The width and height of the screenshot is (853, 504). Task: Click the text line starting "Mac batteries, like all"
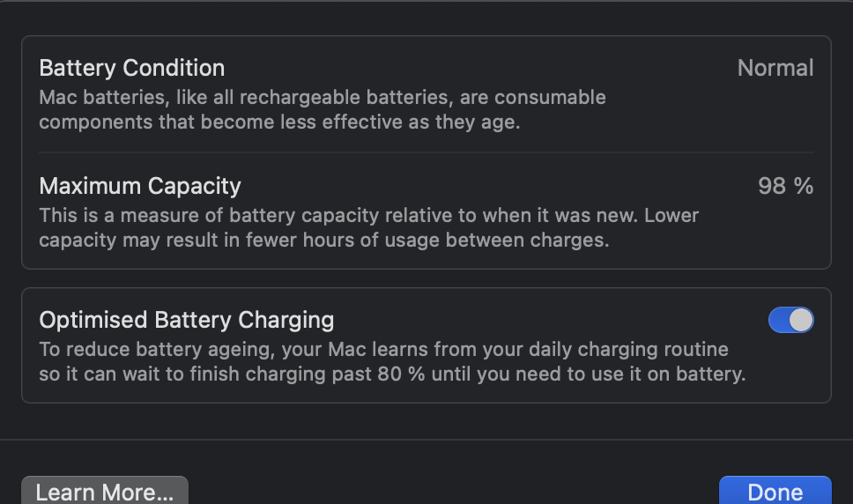tap(323, 97)
